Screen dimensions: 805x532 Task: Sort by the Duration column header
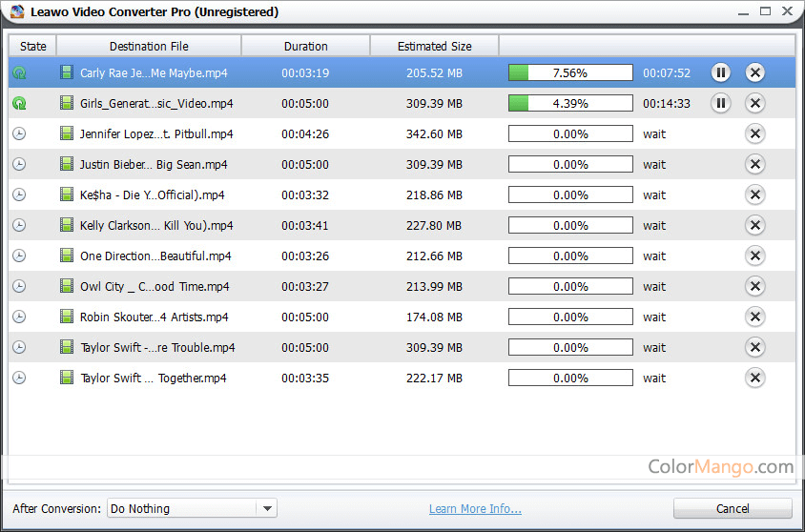[x=305, y=46]
